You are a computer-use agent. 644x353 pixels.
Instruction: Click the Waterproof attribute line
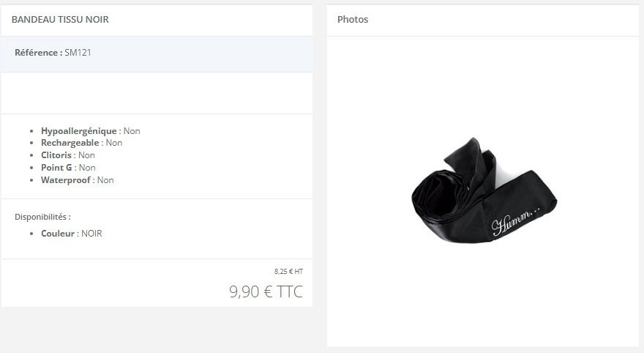pyautogui.click(x=78, y=180)
